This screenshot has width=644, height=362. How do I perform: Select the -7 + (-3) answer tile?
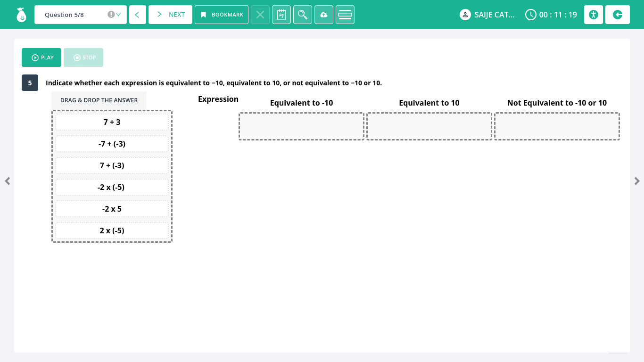tap(112, 144)
